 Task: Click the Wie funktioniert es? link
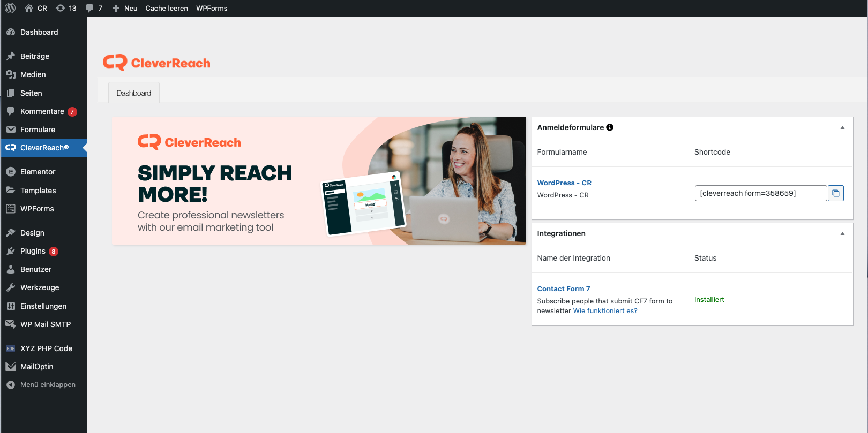coord(605,310)
